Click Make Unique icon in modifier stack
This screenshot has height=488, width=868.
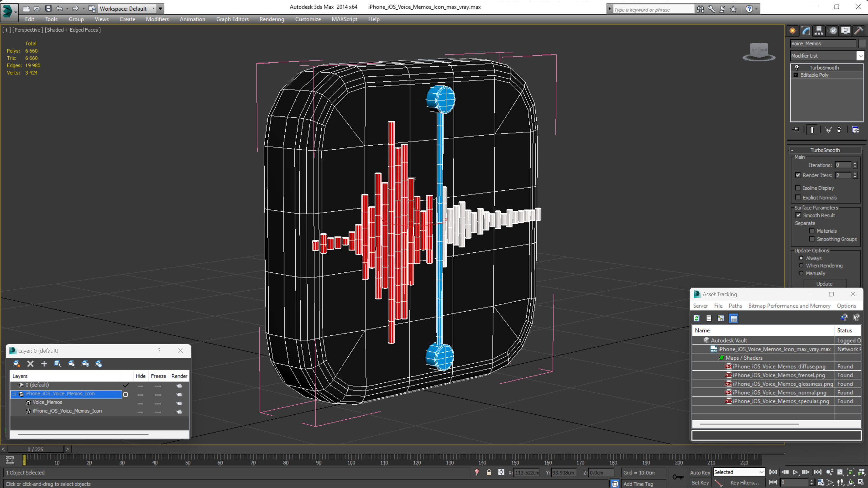tap(828, 130)
